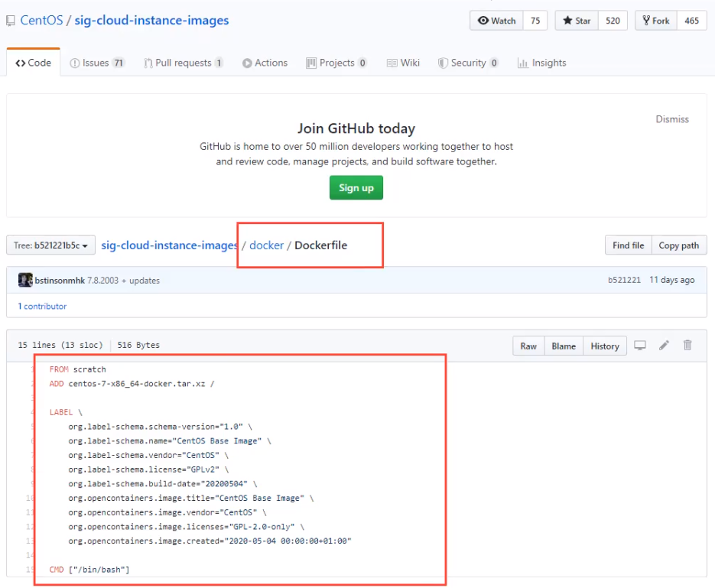Open the docker folder breadcrumb
Image resolution: width=715 pixels, height=588 pixels.
tap(266, 245)
